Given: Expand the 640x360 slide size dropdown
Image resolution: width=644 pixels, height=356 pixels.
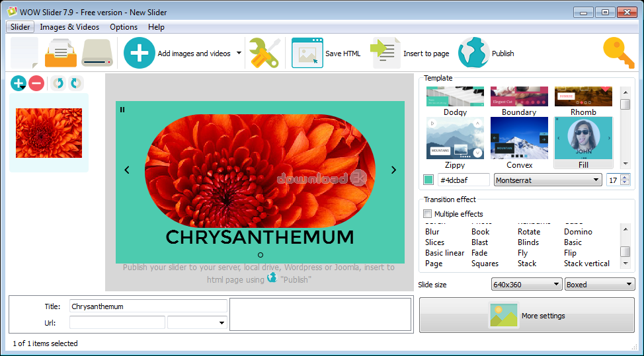Looking at the screenshot, I should (x=526, y=285).
